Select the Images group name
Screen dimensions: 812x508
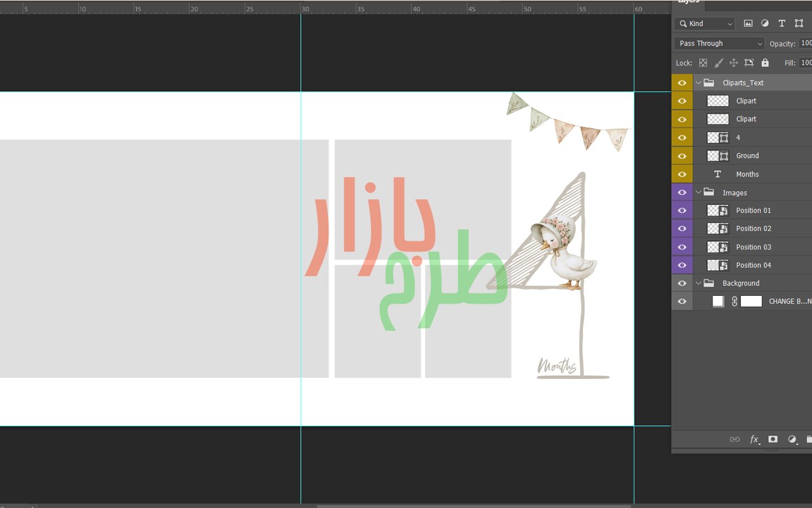(735, 192)
